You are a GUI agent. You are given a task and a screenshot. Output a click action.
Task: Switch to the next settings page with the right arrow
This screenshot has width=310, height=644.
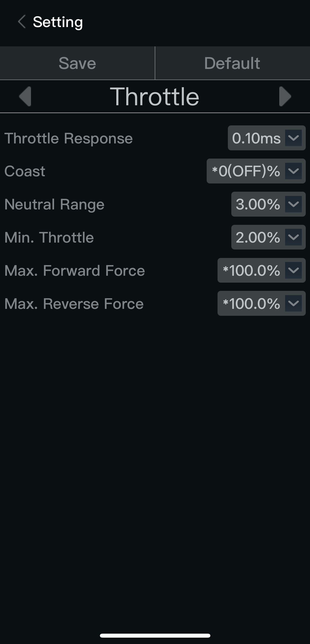285,97
